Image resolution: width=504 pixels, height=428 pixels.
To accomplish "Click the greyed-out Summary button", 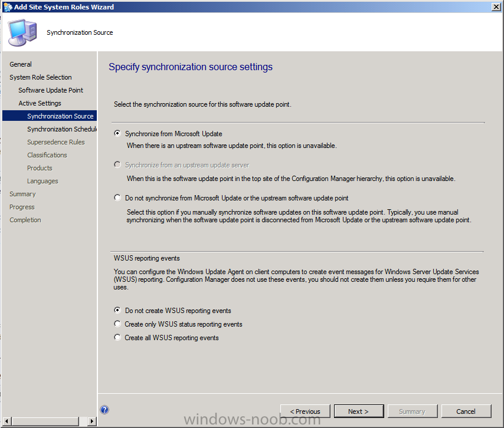I will click(x=413, y=411).
